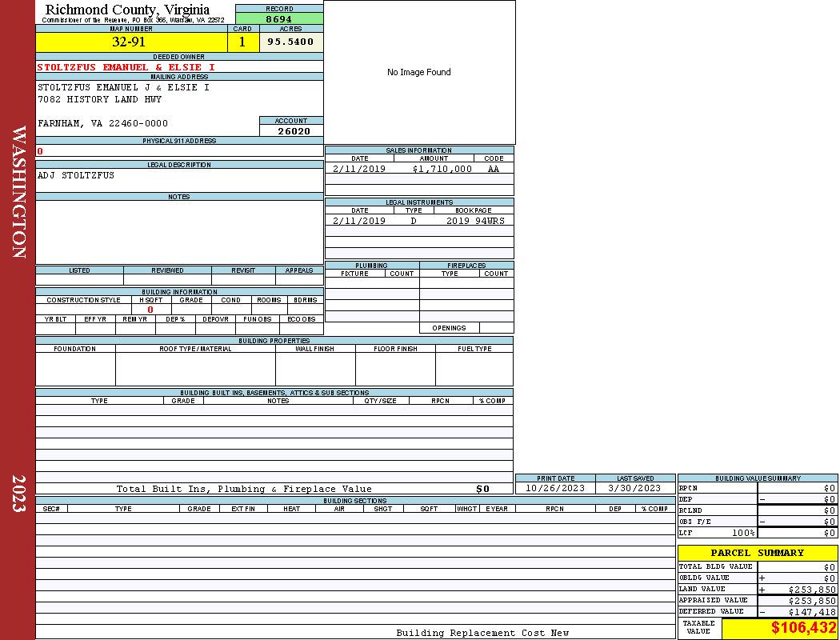Select the legal description ADJ STOLTZFUS
The height and width of the screenshot is (640, 840).
pos(76,175)
